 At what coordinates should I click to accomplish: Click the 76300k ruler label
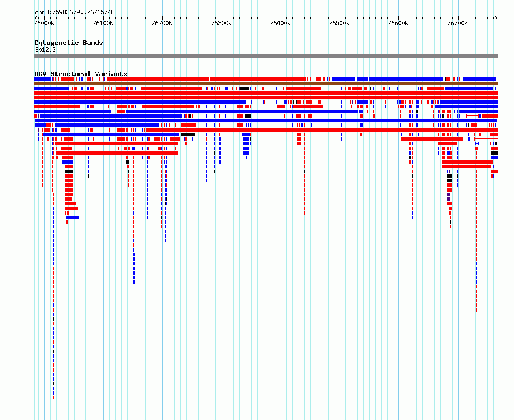[221, 23]
